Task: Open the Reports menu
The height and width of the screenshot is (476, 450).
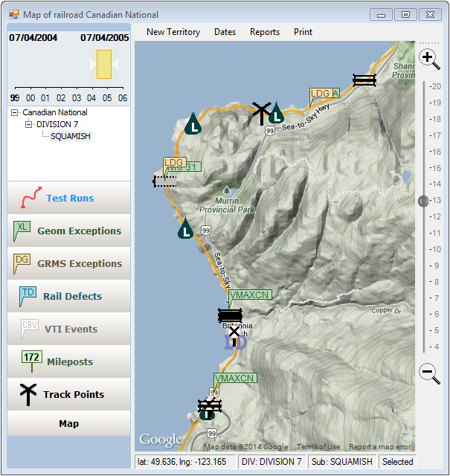Action: 265,32
